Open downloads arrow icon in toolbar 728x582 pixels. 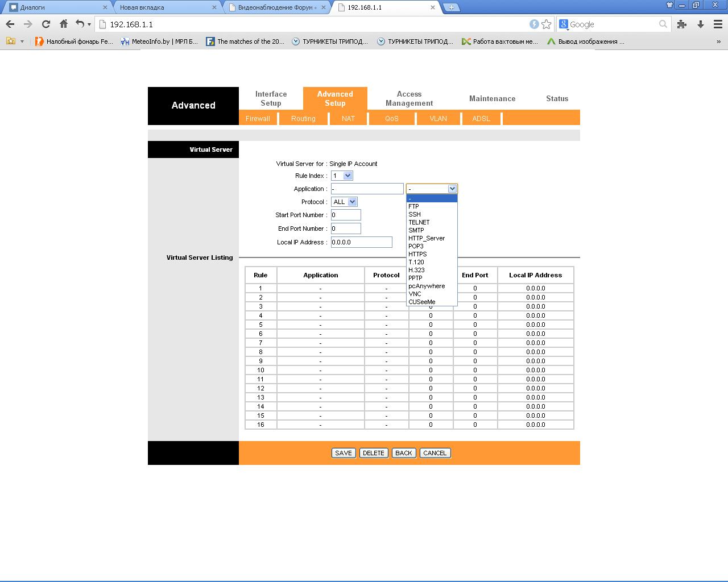tap(701, 24)
